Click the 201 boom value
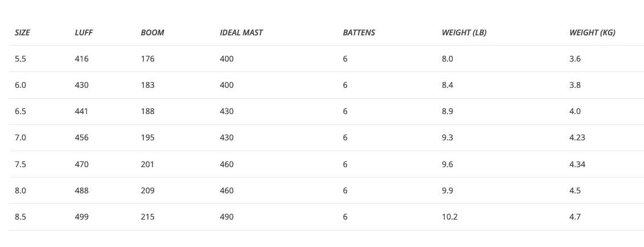This screenshot has height=247, width=644. tap(147, 164)
